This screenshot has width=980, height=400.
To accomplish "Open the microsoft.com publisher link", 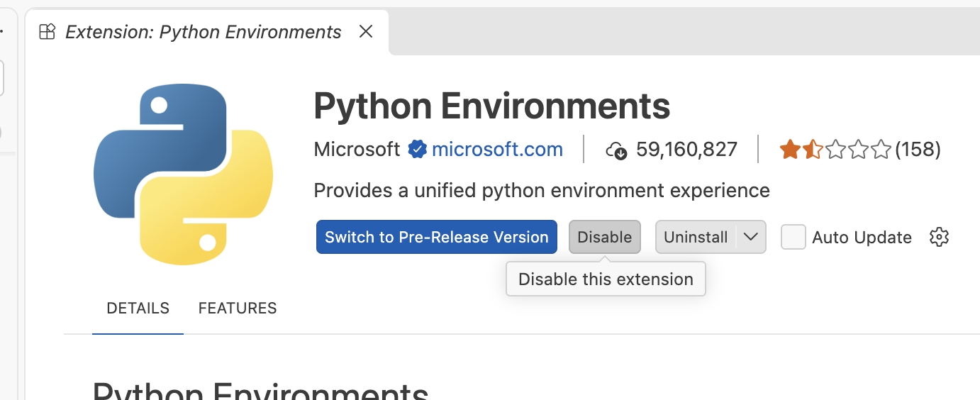I will [497, 150].
